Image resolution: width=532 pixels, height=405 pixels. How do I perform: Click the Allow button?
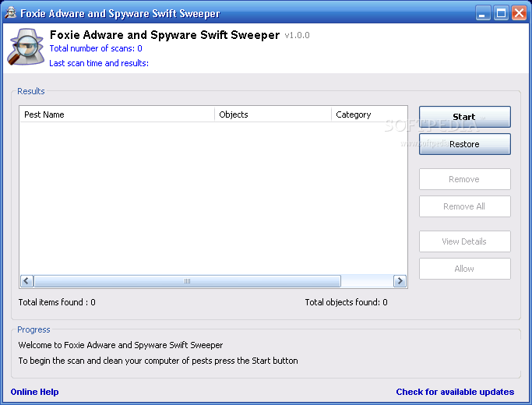pos(464,269)
